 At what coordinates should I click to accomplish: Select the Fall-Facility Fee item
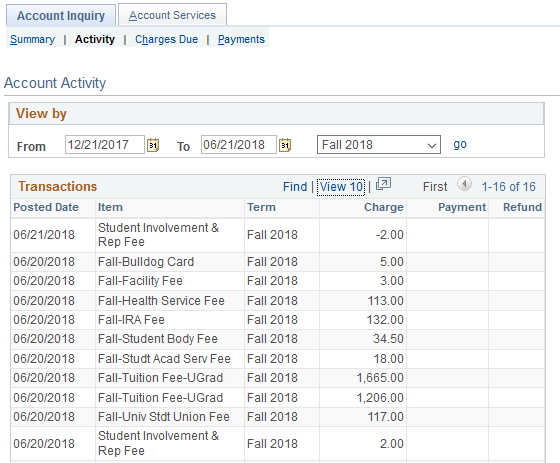[140, 281]
